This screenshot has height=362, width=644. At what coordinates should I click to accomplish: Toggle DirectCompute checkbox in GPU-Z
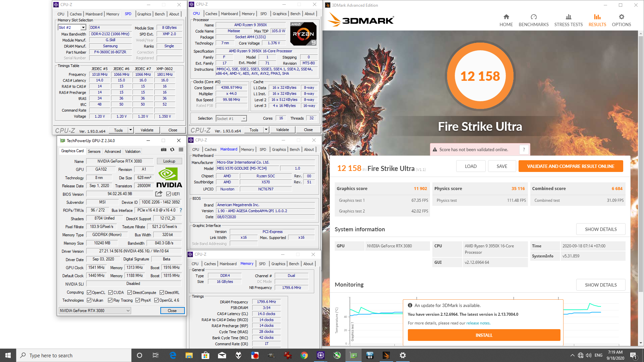[x=129, y=292]
